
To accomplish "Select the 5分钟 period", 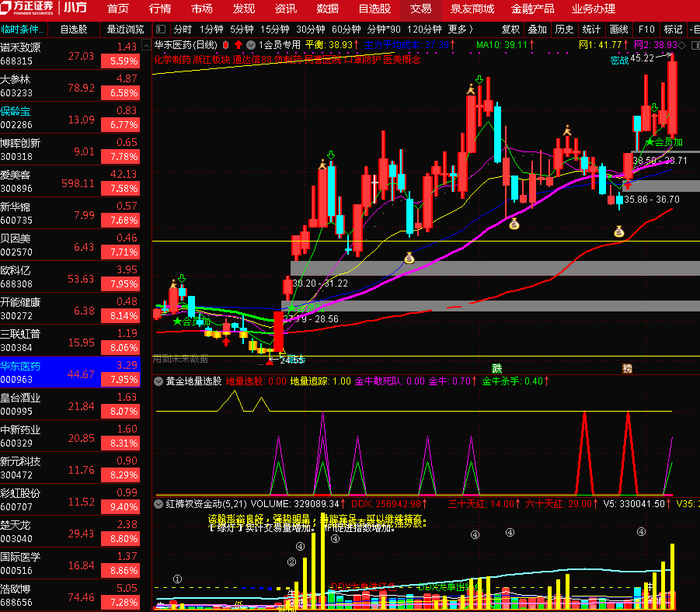I will 242,30.
